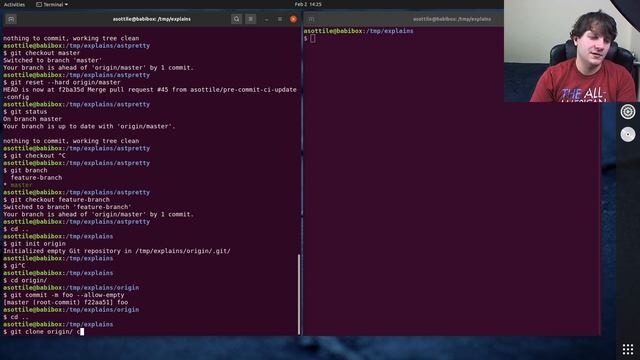
Task: Click the 'git init origin' command
Action: 38,244
